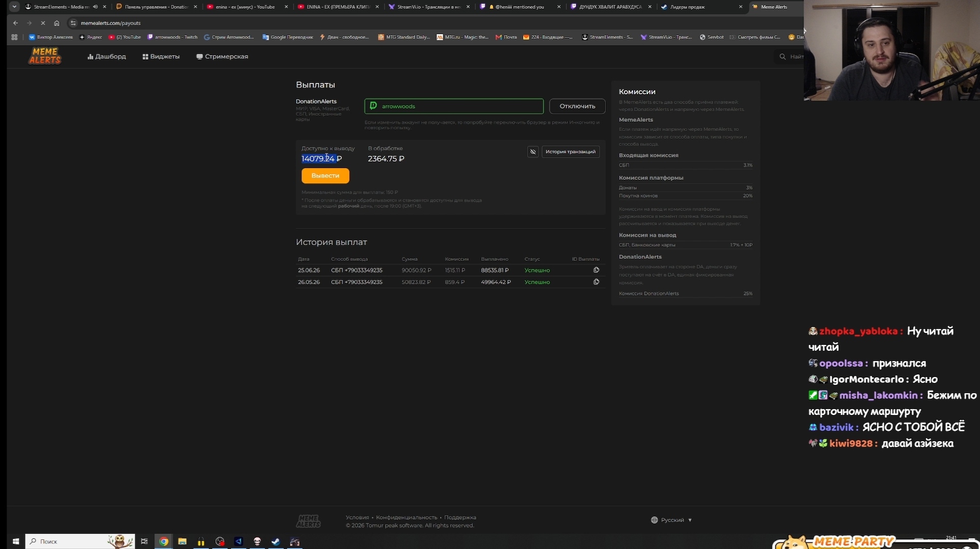This screenshot has height=549, width=980.
Task: Open Google Chrome from the taskbar
Action: point(164,541)
